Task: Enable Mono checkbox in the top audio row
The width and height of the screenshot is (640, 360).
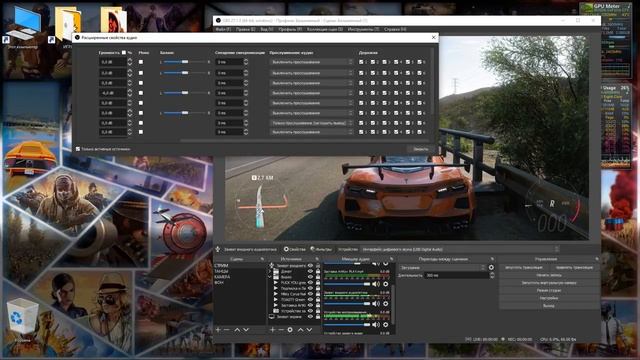Action: [141, 62]
